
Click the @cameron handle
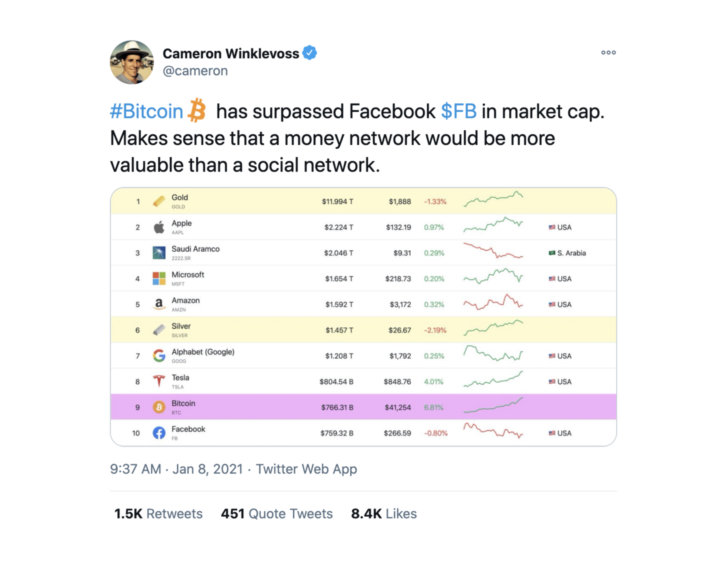pos(195,71)
